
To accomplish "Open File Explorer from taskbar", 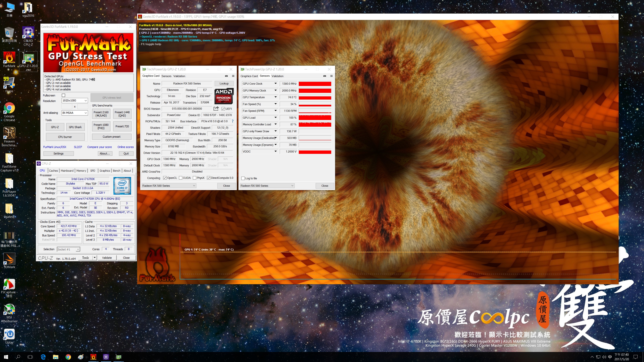I will [x=56, y=357].
